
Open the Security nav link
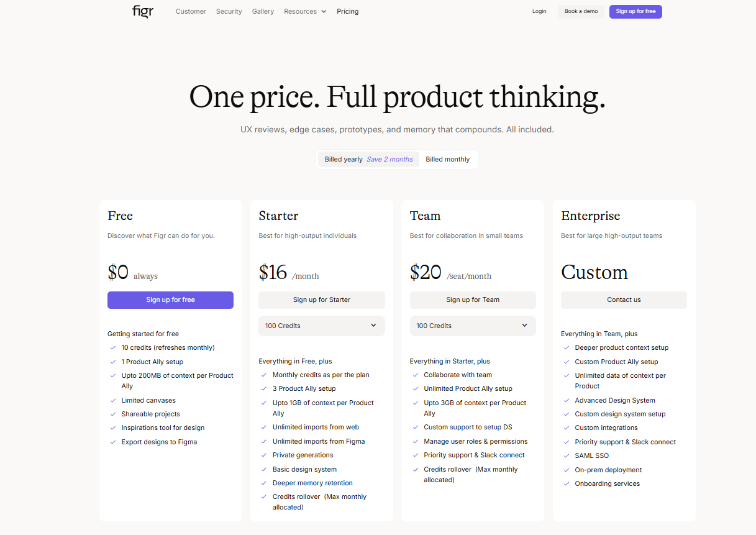tap(229, 11)
